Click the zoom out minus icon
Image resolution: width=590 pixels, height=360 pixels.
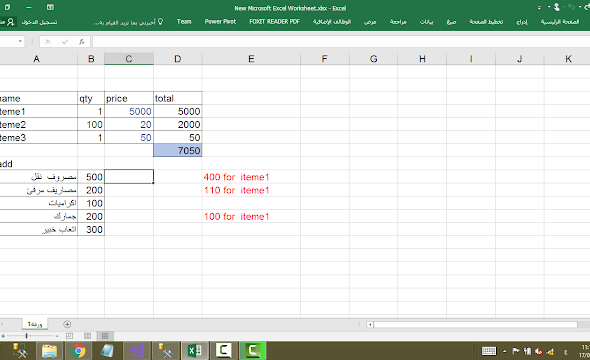click(x=57, y=336)
